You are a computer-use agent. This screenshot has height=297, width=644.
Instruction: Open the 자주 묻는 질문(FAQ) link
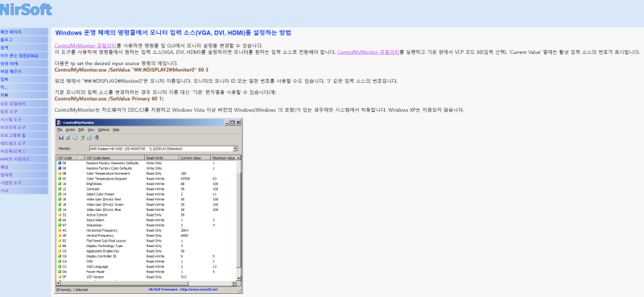[x=24, y=56]
